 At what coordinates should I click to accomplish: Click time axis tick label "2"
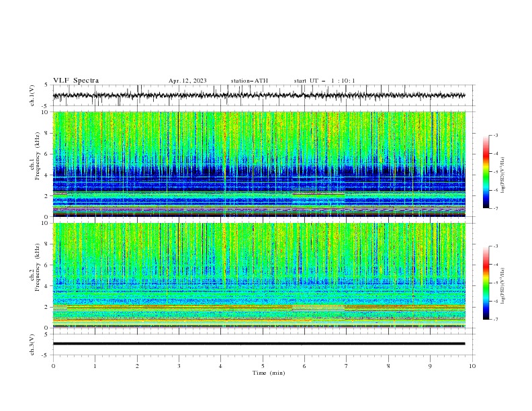[137, 366]
